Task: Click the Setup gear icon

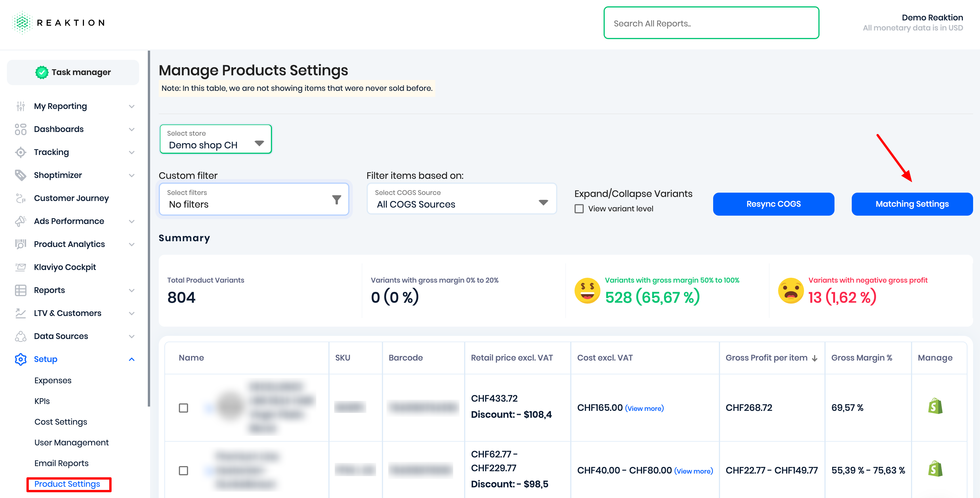Action: [20, 359]
